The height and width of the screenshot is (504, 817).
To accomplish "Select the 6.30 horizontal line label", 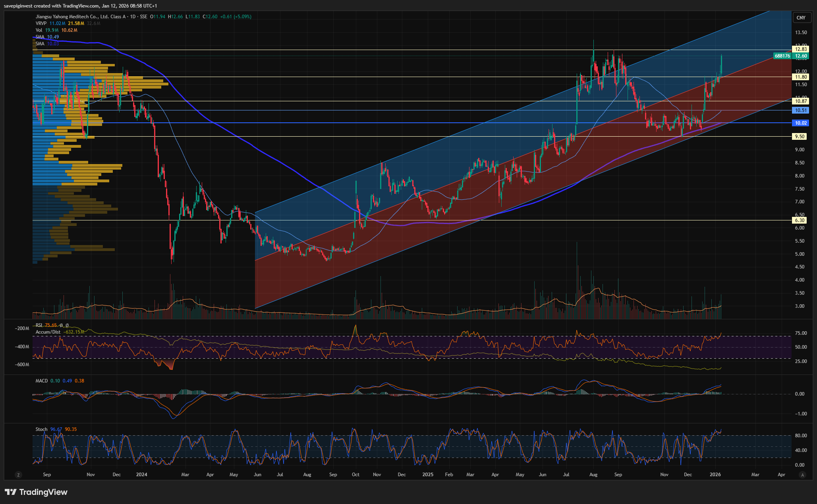I will click(800, 220).
